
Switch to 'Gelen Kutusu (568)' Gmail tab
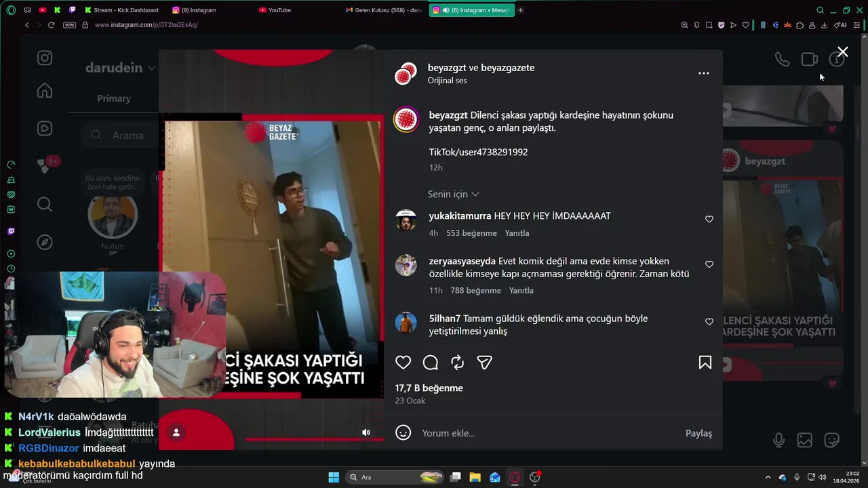384,10
